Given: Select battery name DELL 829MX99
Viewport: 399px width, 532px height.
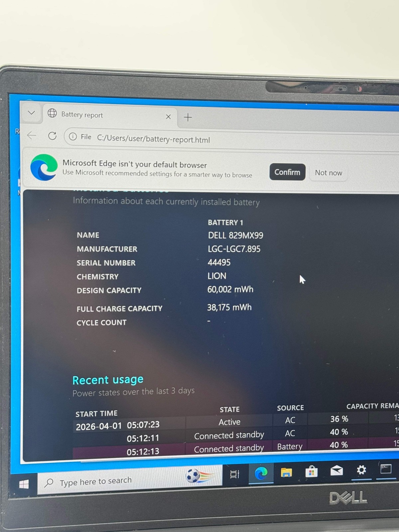Looking at the screenshot, I should (235, 235).
